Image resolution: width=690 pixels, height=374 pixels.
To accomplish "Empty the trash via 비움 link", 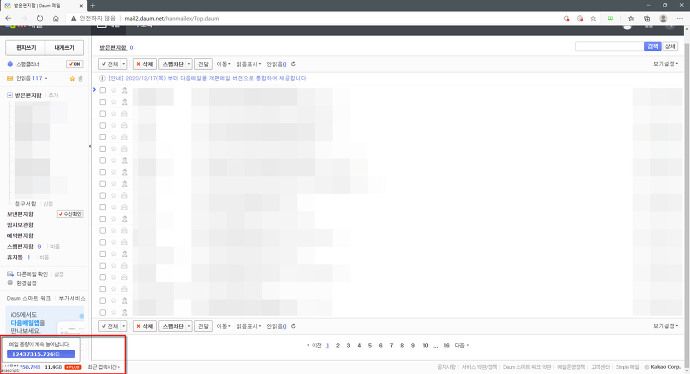I will pos(44,257).
